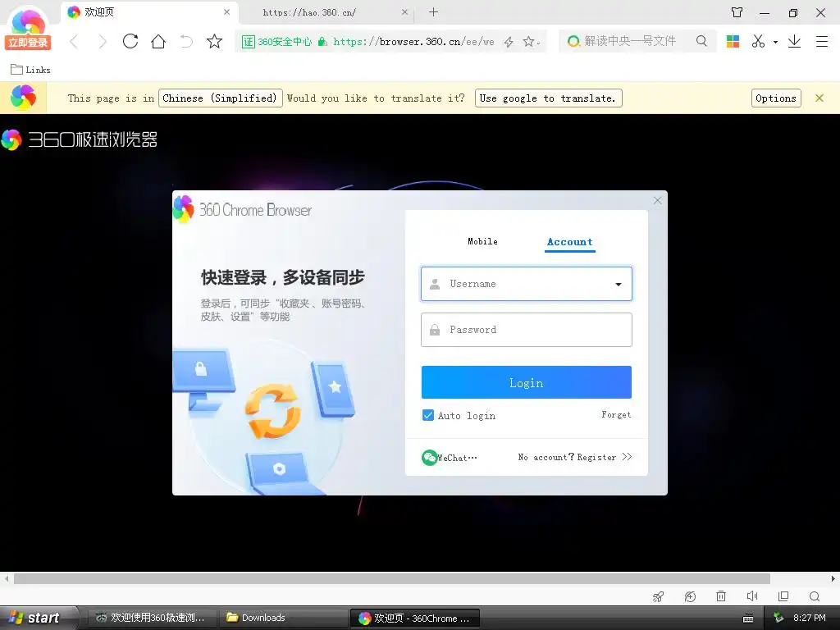Image resolution: width=840 pixels, height=630 pixels.
Task: Click the undo closed tab icon
Action: 186,41
